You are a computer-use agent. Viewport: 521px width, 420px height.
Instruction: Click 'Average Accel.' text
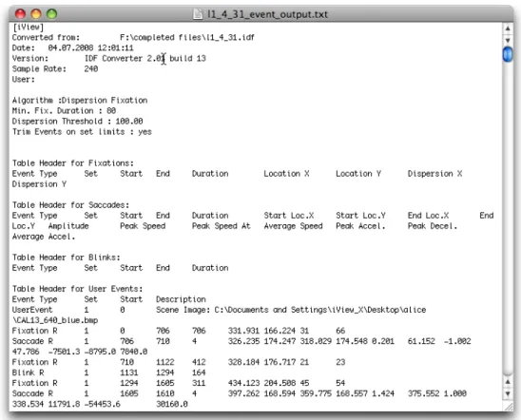pyautogui.click(x=44, y=237)
